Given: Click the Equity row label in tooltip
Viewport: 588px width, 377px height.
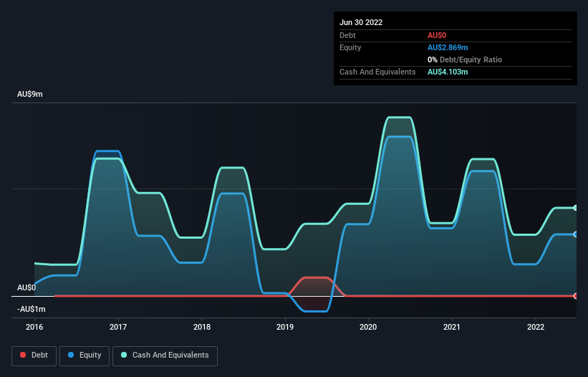Looking at the screenshot, I should [350, 47].
